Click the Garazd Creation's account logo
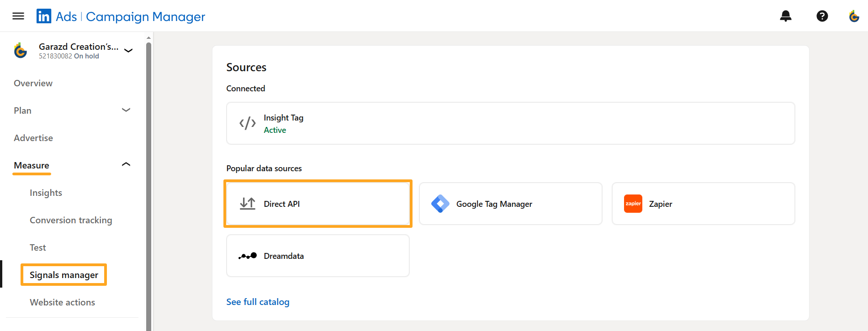The image size is (868, 331). click(x=21, y=50)
